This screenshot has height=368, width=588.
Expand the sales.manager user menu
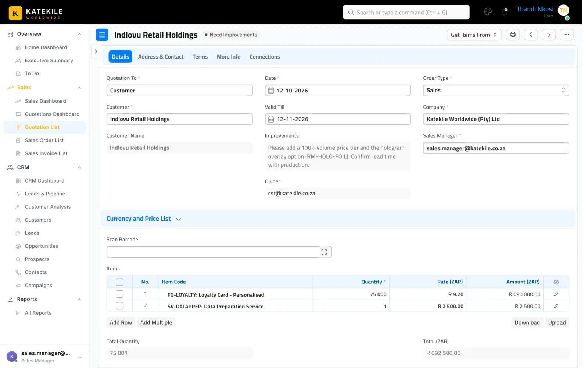tap(80, 357)
